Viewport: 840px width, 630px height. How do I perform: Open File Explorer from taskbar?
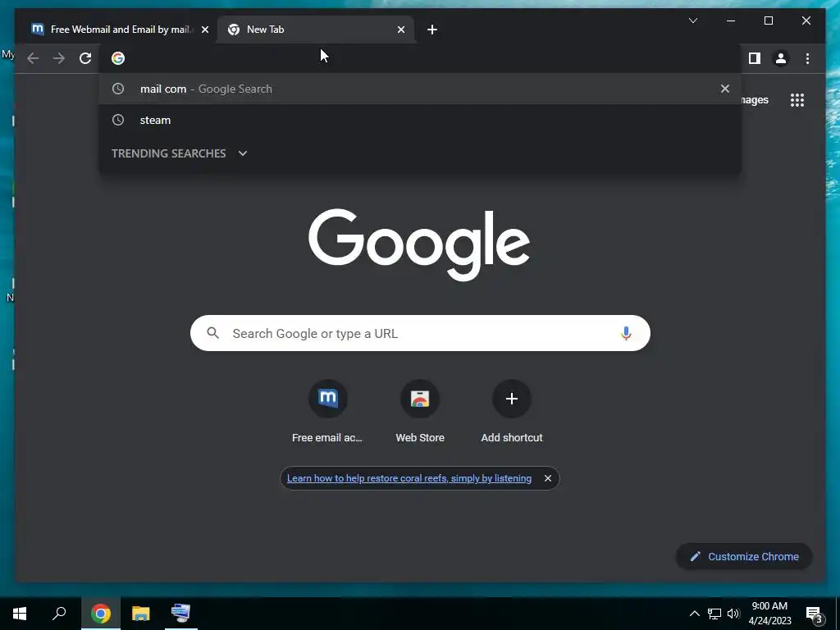pos(141,614)
